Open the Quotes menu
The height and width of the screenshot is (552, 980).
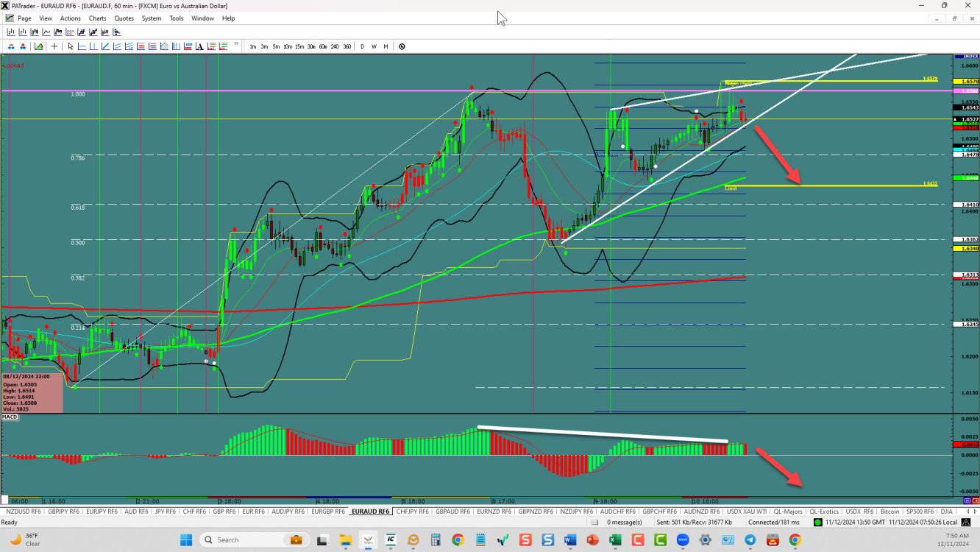click(x=124, y=18)
